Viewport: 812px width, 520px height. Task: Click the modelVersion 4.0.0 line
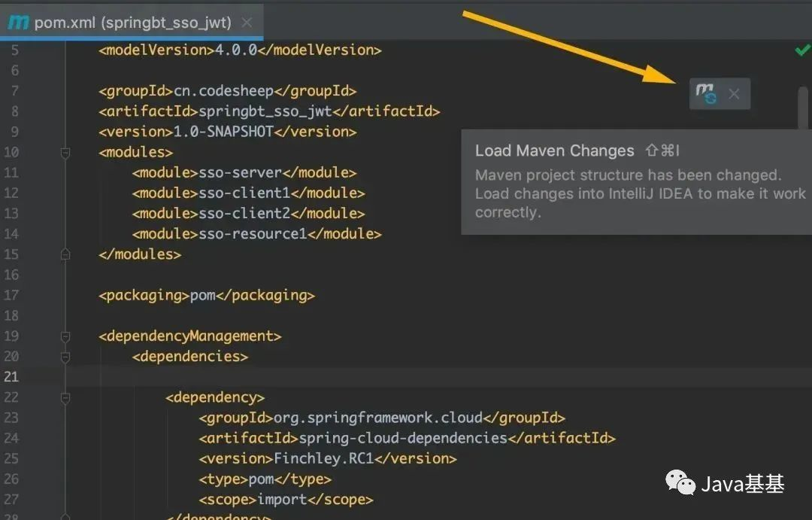[240, 50]
